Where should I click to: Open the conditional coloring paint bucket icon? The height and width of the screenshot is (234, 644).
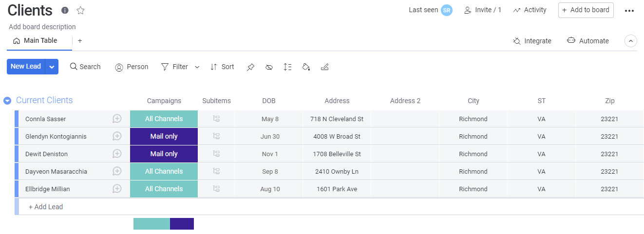click(306, 67)
